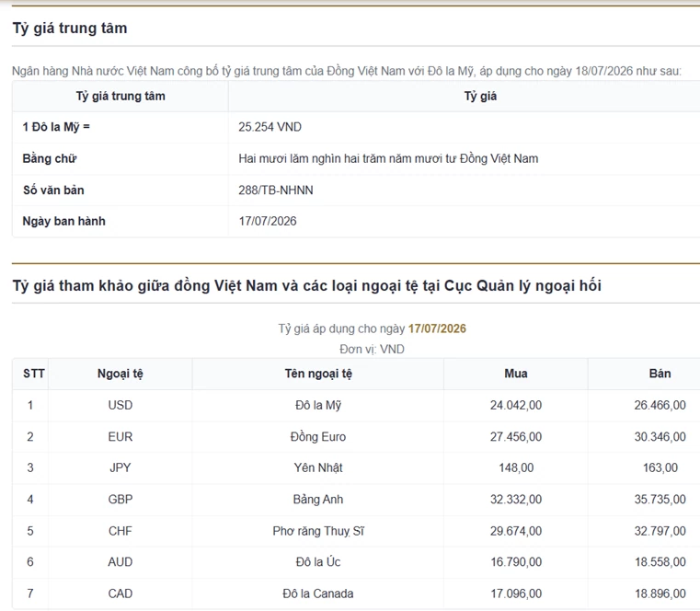This screenshot has height=611, width=700.
Task: Click the 'Tỷ giá' column header
Action: coord(480,96)
